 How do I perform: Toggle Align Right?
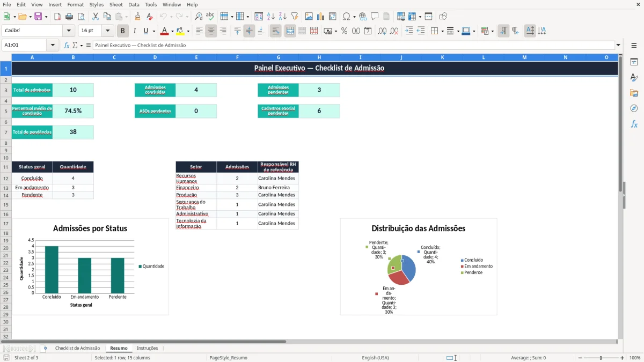[x=223, y=31]
